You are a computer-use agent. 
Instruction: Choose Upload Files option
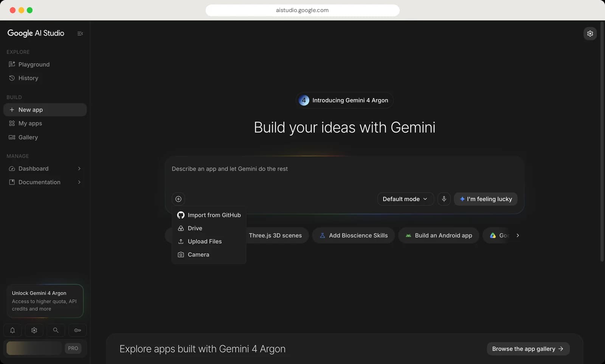point(209,242)
